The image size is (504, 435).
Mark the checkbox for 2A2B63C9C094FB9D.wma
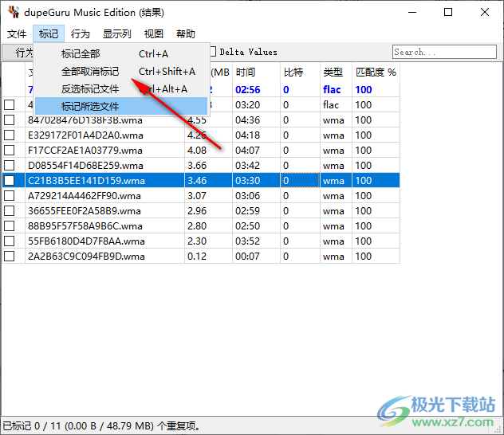(10, 257)
